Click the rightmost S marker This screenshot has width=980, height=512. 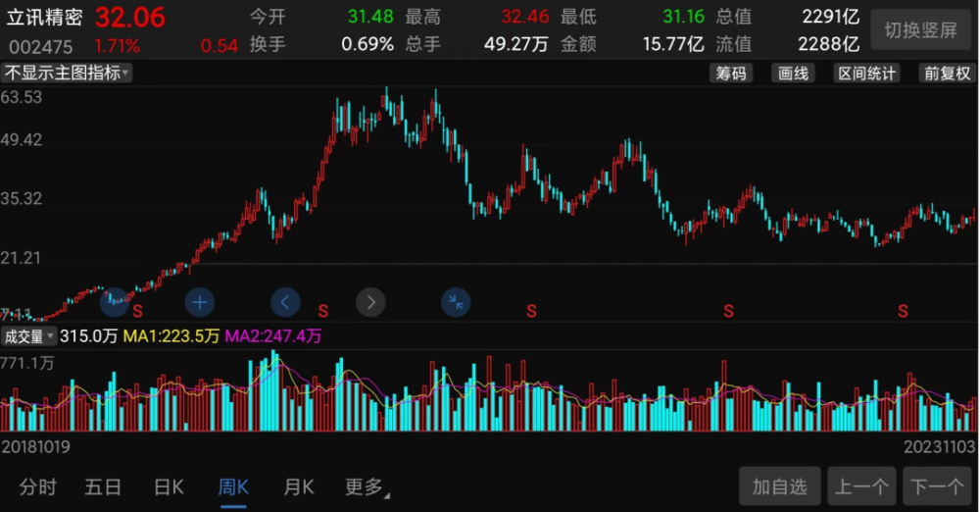pos(903,311)
